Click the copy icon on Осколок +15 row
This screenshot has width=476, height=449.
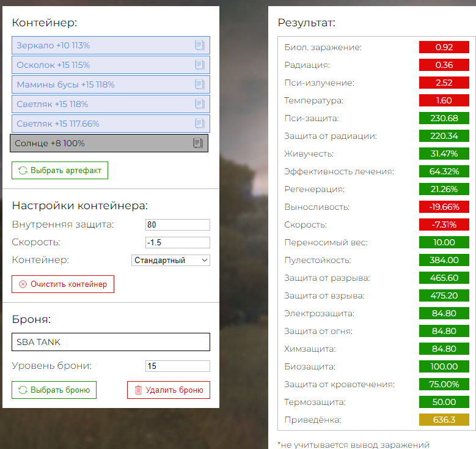[199, 65]
